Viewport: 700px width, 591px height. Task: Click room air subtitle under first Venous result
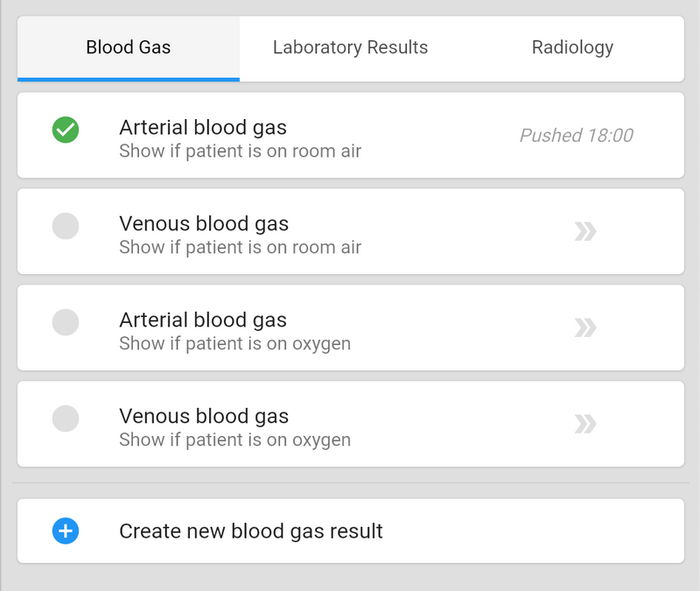[240, 248]
